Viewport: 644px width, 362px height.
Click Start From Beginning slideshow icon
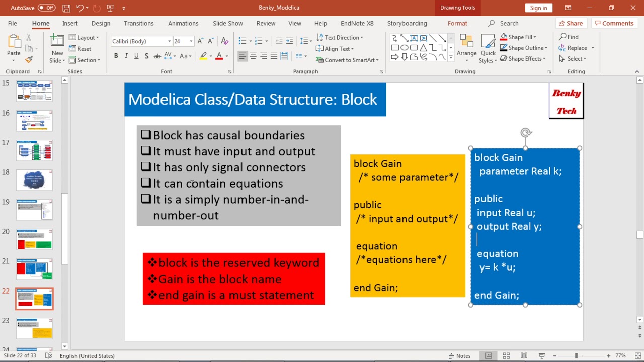point(110,8)
